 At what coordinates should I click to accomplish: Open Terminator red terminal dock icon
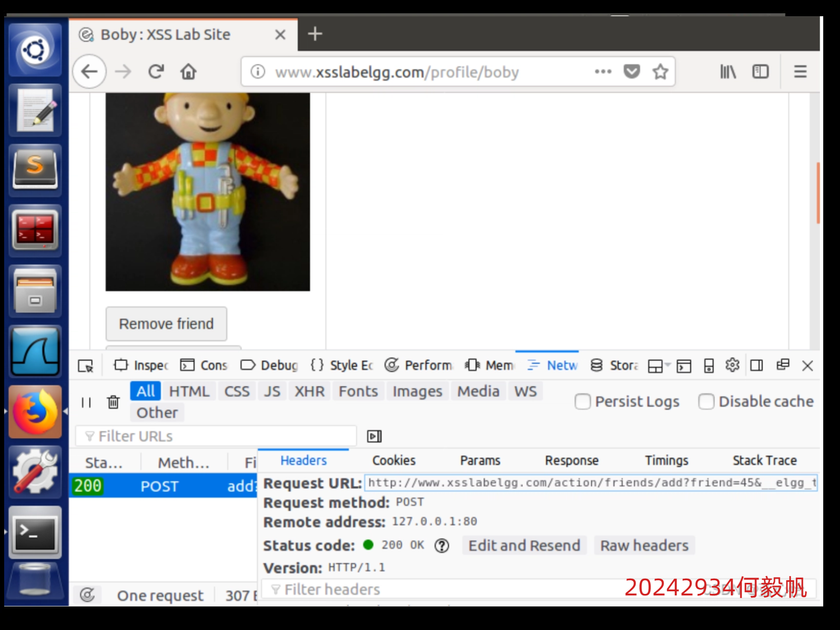pos(35,231)
